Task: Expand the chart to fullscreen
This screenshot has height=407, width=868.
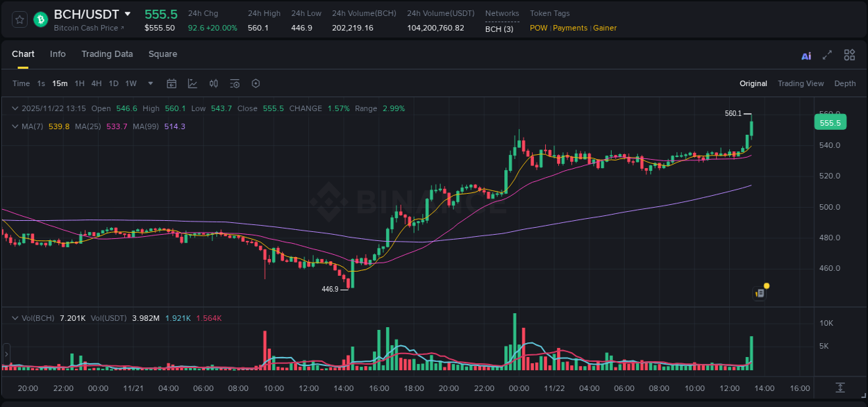Action: pyautogui.click(x=826, y=55)
